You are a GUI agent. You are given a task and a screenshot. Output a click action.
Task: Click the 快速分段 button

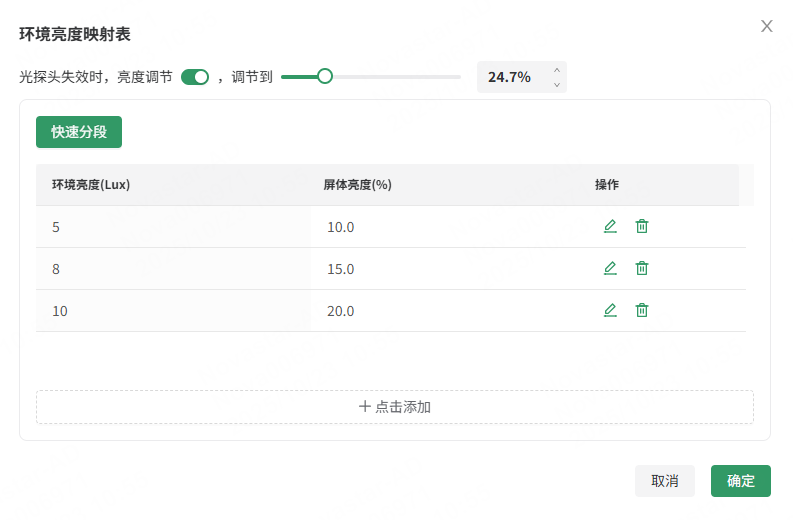(79, 132)
